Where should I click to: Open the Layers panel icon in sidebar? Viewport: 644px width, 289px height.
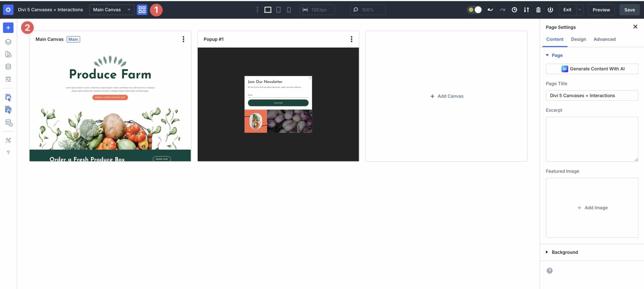pyautogui.click(x=8, y=42)
